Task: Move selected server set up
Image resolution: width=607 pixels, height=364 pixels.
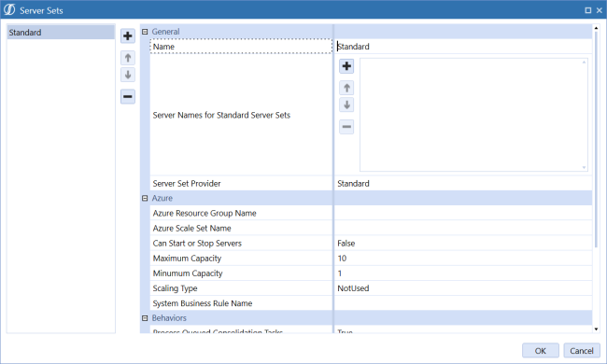Action: (x=128, y=58)
